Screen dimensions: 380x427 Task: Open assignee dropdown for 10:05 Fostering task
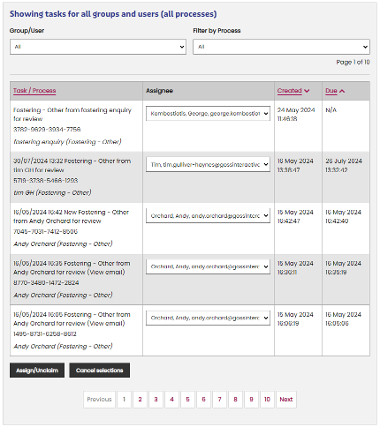(x=208, y=318)
